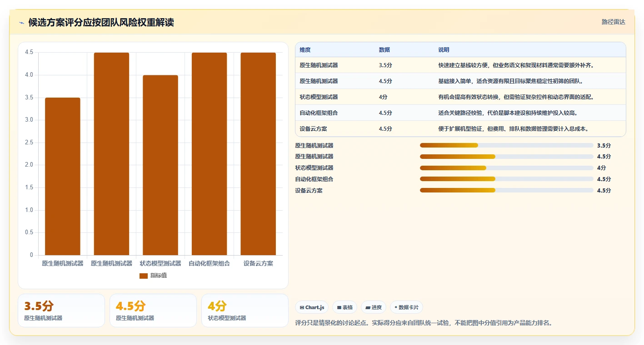Click the 状态模型测试器 bar in the chart

pyautogui.click(x=160, y=165)
